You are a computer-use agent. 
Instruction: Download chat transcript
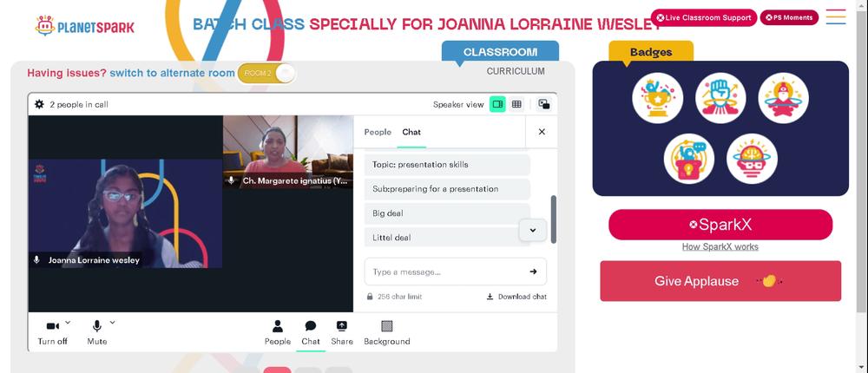tap(516, 297)
